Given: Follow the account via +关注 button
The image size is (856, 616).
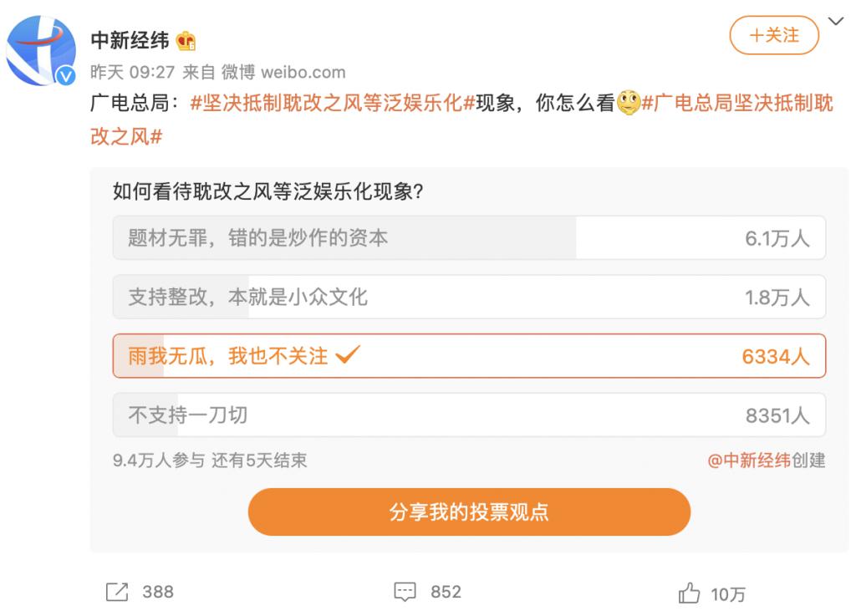Looking at the screenshot, I should click(x=774, y=36).
